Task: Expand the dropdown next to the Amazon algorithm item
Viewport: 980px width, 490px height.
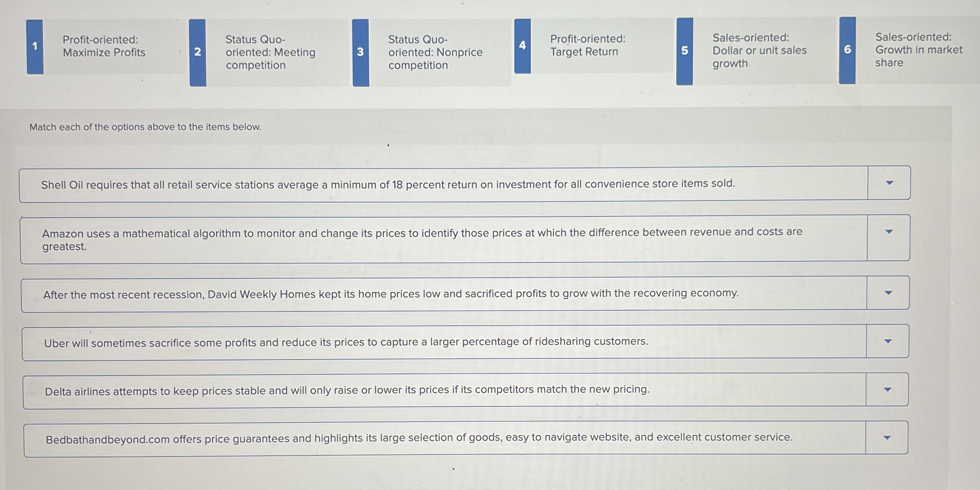Action: click(x=889, y=231)
